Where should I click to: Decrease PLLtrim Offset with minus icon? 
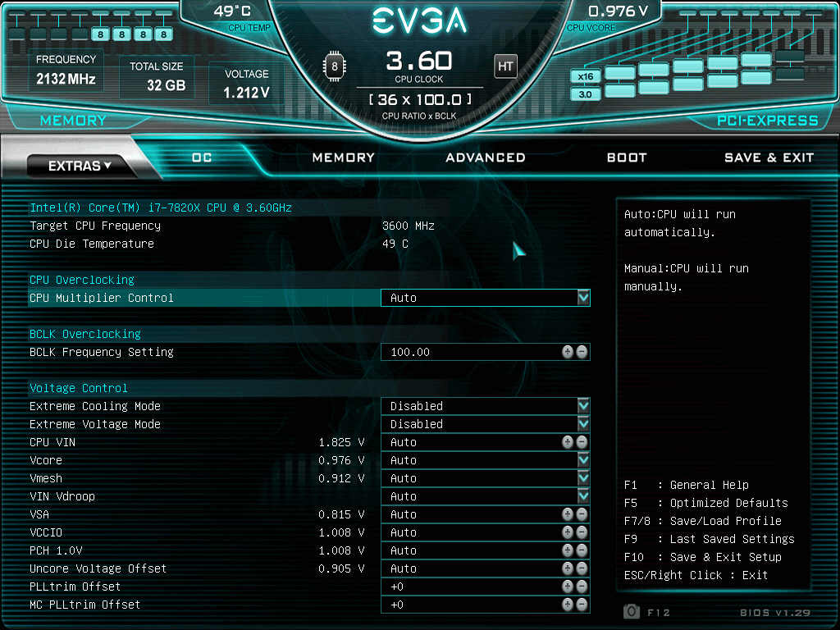582,587
